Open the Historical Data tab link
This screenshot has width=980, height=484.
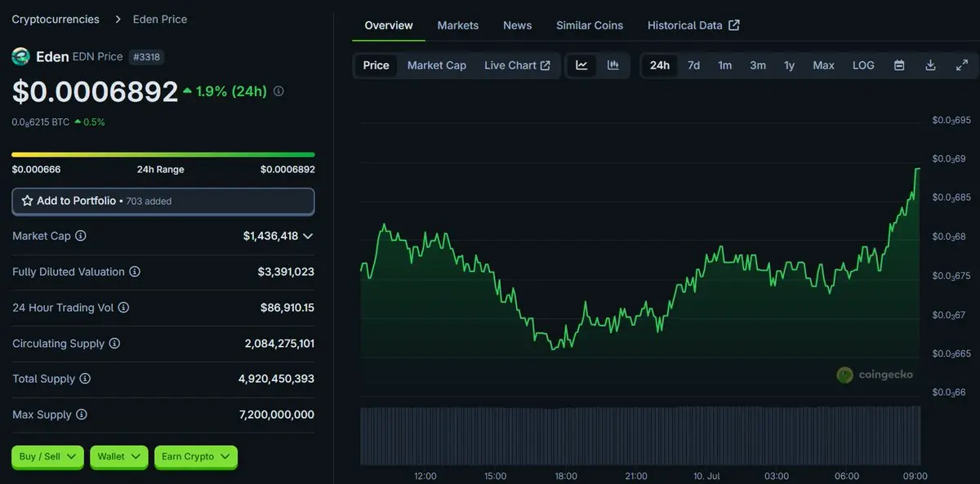point(693,25)
